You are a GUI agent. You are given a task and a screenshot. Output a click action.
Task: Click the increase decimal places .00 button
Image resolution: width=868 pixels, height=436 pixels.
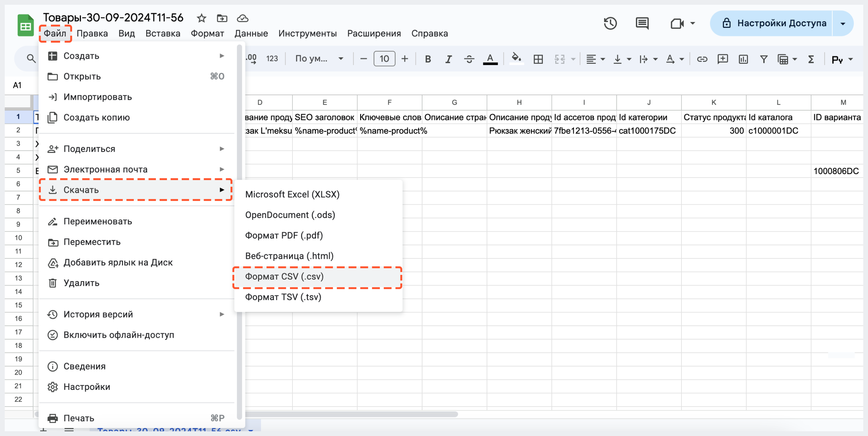251,59
